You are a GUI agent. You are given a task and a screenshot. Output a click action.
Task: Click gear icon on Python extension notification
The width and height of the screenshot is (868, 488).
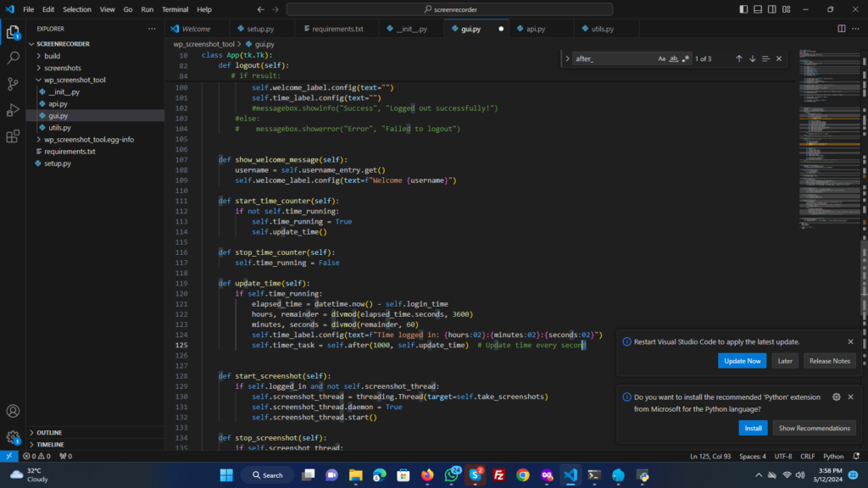(x=837, y=396)
